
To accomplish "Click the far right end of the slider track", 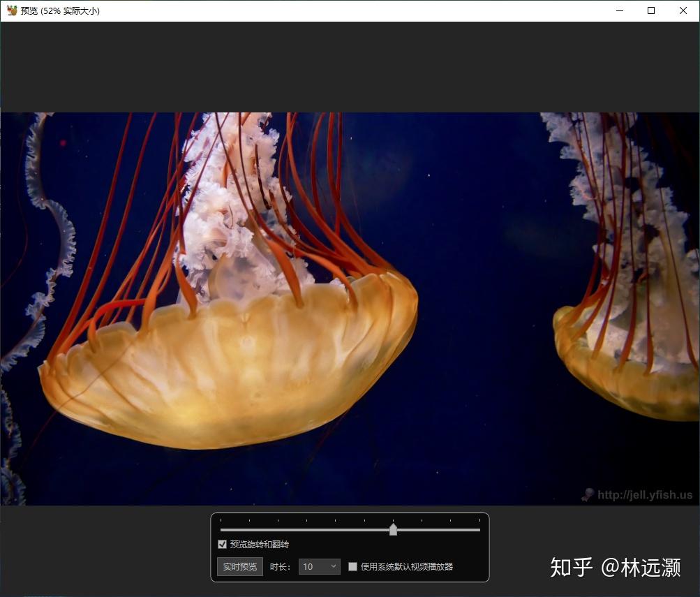I will [479, 530].
